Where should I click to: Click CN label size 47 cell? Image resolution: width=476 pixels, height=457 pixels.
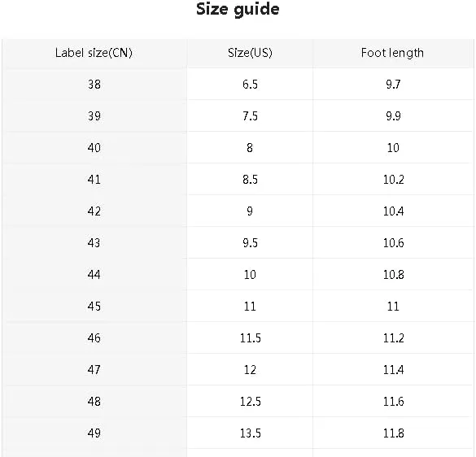coord(94,370)
